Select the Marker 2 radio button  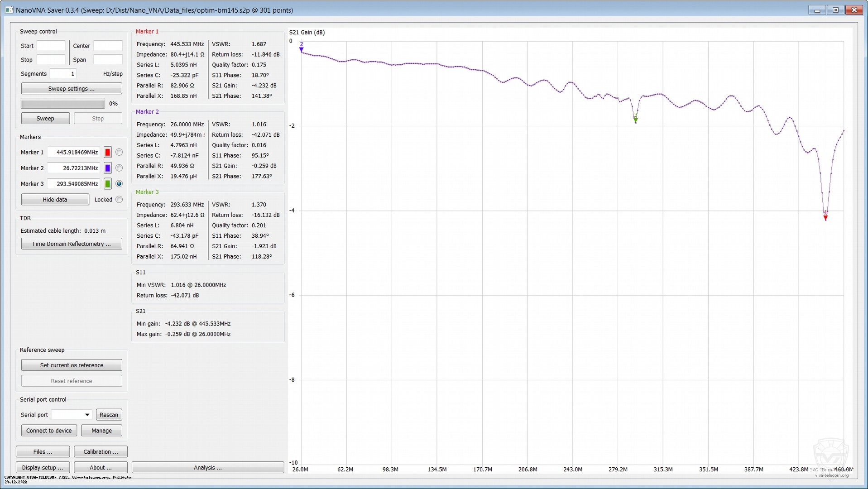coord(119,168)
